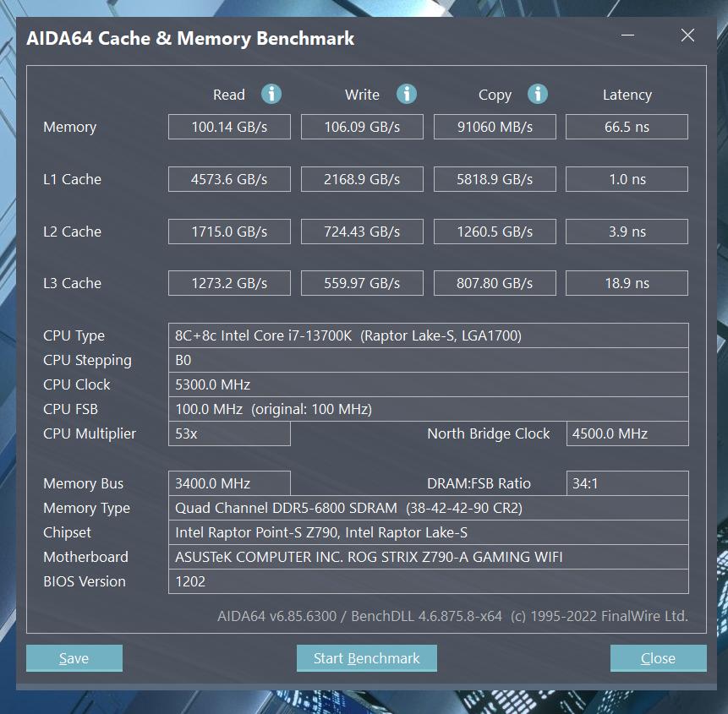Select the Memory Type DDR5-6800 field
Image resolution: width=728 pixels, height=714 pixels.
[x=428, y=508]
